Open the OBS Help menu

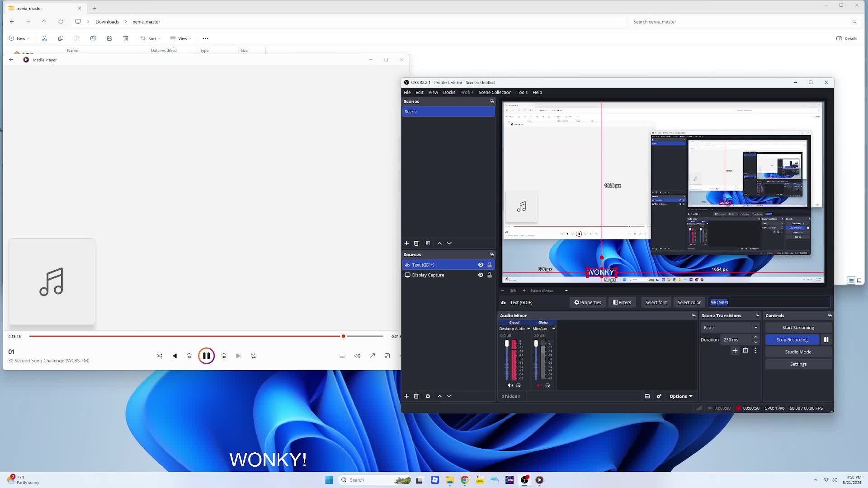click(538, 92)
